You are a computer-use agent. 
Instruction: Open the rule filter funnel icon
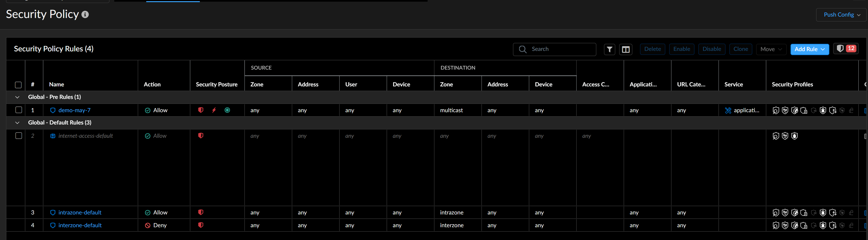coord(609,49)
